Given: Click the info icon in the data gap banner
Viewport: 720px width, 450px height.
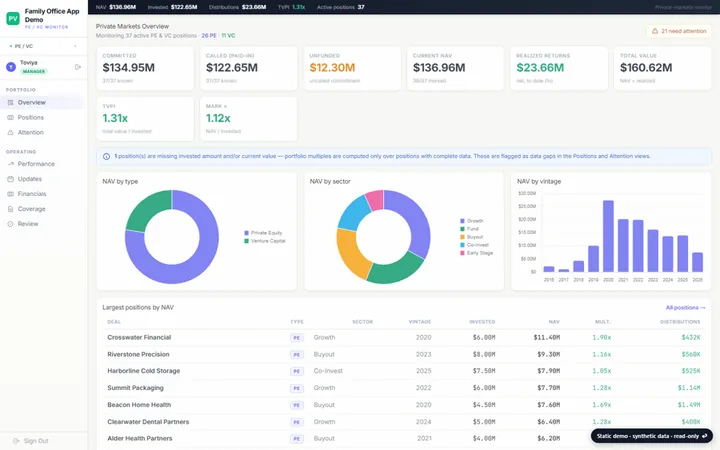Looking at the screenshot, I should 107,157.
